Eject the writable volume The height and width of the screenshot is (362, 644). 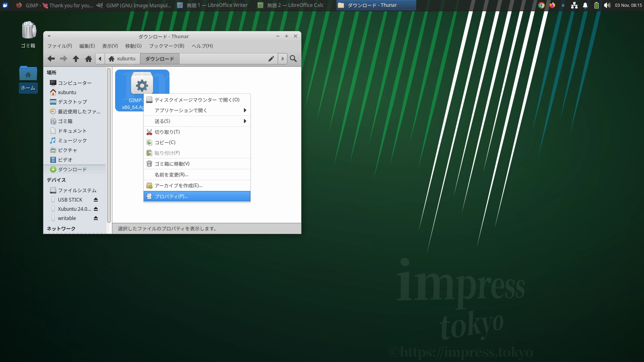[96, 218]
